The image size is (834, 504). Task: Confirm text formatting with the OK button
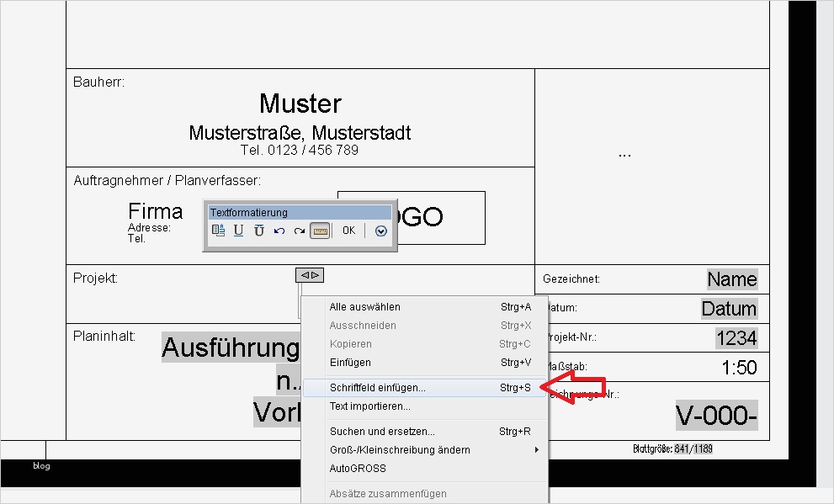pyautogui.click(x=348, y=230)
